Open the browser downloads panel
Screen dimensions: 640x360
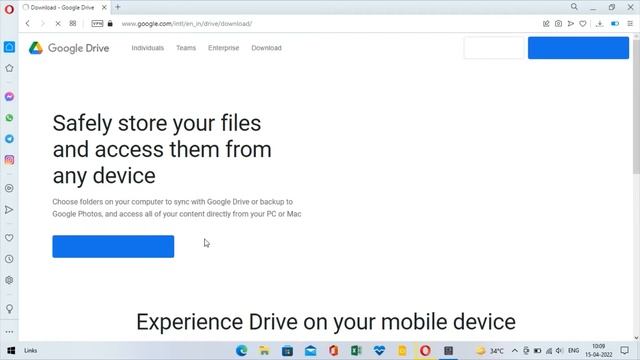pos(599,24)
